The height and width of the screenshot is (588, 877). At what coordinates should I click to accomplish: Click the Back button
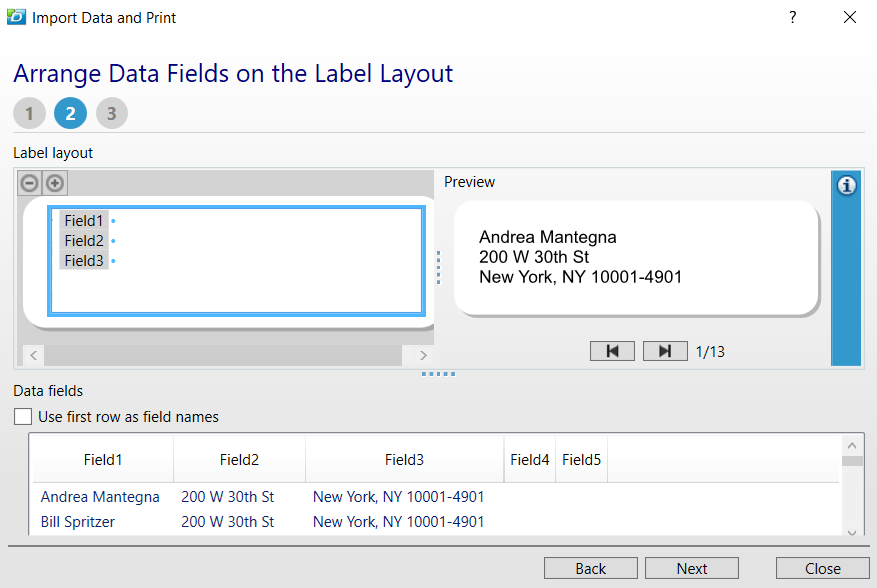(590, 568)
